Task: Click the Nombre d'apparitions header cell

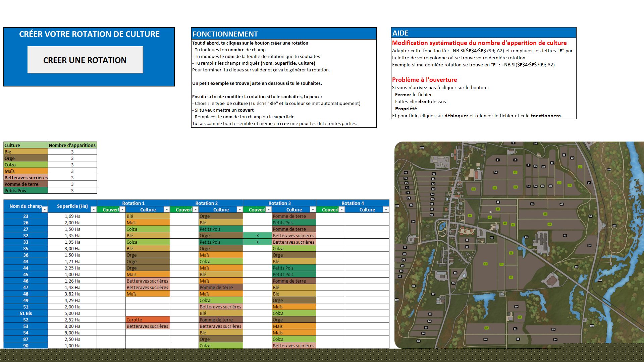Action: coord(72,145)
